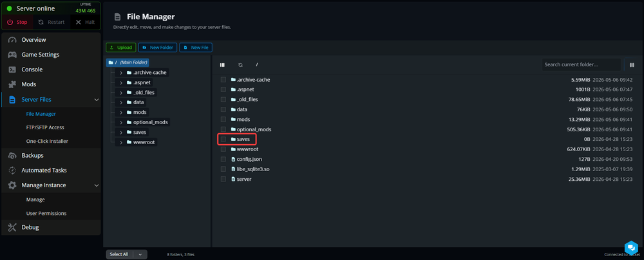The height and width of the screenshot is (260, 644).
Task: Expand saves node in folder tree
Action: coord(121,133)
